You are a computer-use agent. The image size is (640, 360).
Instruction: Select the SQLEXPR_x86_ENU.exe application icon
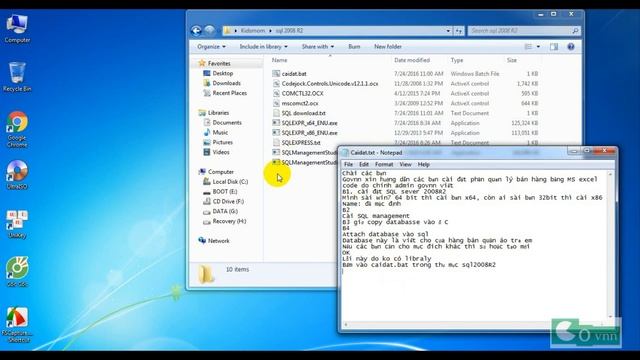pos(276,133)
